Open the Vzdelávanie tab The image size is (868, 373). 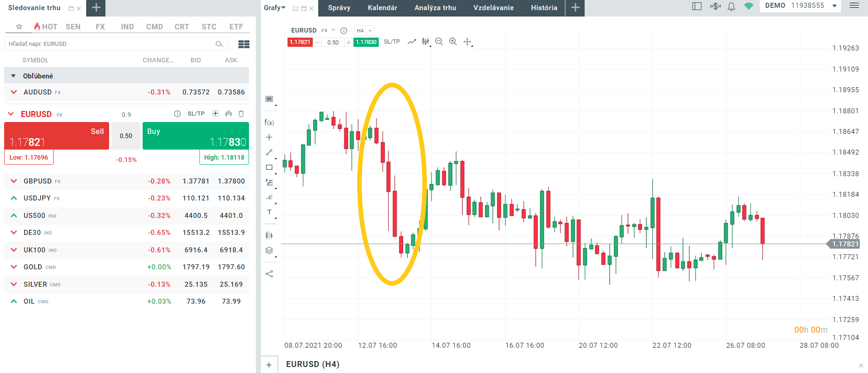coord(493,8)
